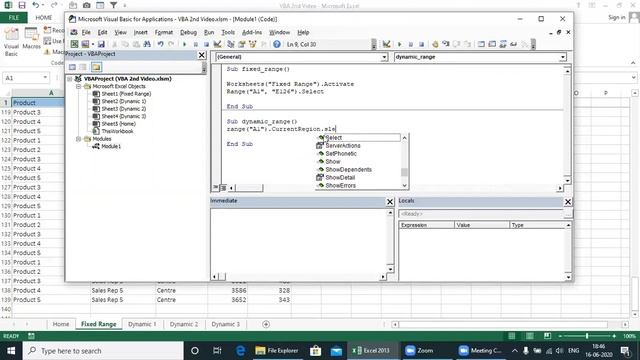Image resolution: width=640 pixels, height=360 pixels.
Task: Switch Excel to Page Layout view icon
Action: point(529,336)
